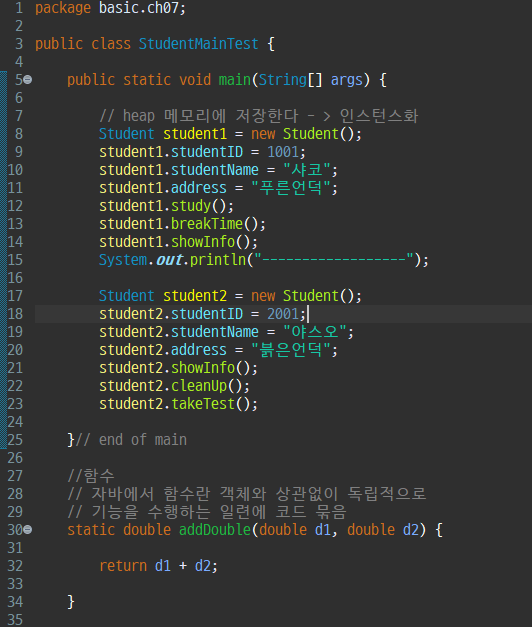
Task: Click parameter d2 in addDouble signature
Action: click(411, 530)
